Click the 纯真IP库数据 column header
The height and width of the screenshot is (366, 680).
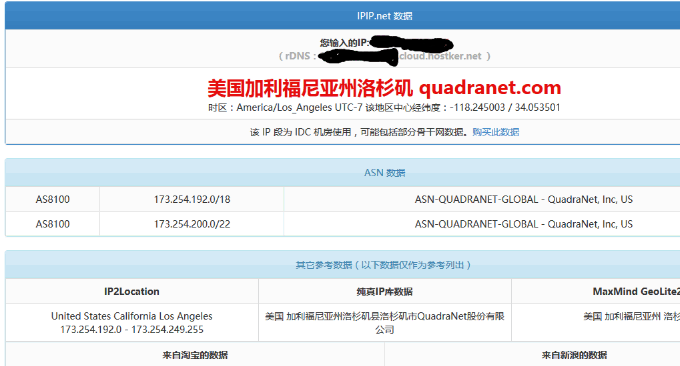385,291
